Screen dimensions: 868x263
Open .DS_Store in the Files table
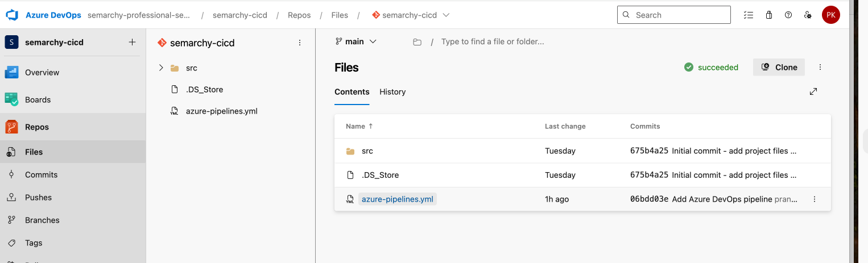click(380, 175)
